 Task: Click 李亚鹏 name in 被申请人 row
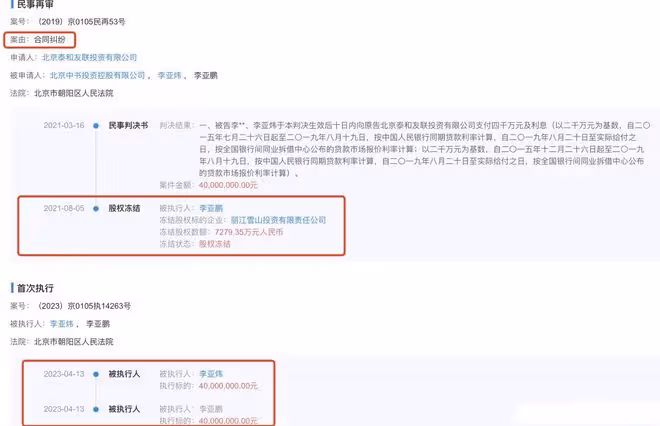point(205,75)
